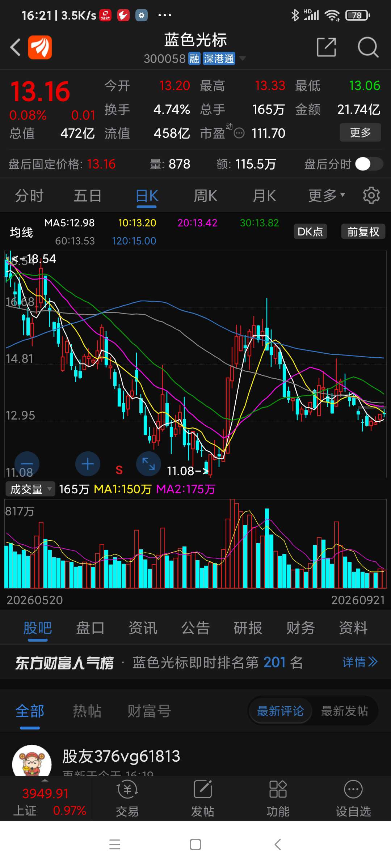
Task: Open the 公告 tab
Action: (195, 628)
